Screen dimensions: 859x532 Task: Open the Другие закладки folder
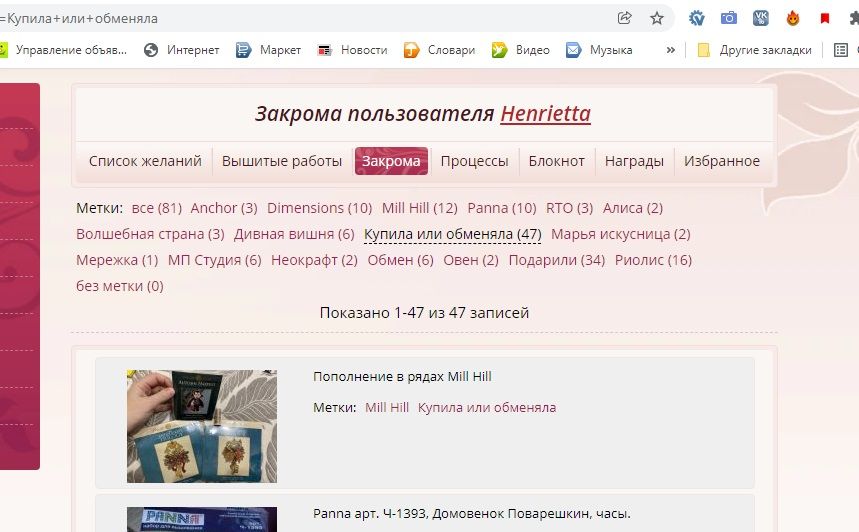click(755, 50)
